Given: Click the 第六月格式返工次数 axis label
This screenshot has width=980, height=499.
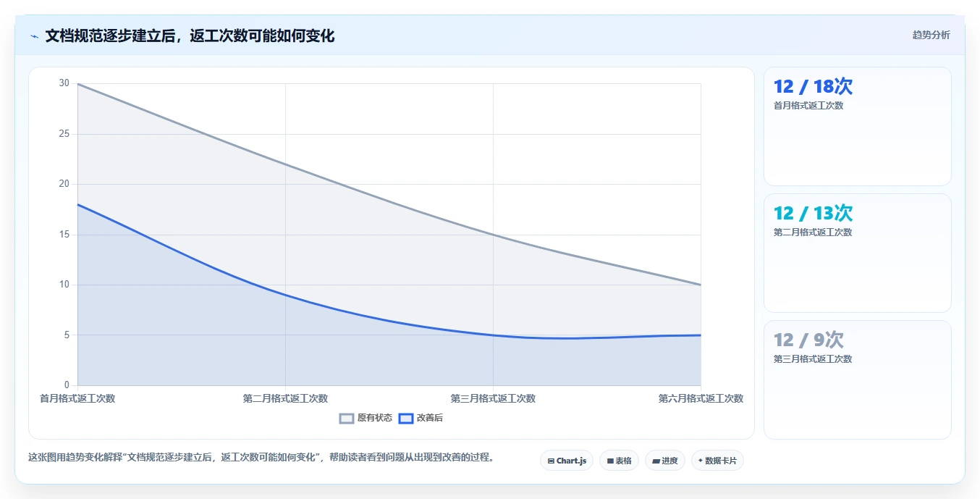Looking at the screenshot, I should (x=701, y=398).
